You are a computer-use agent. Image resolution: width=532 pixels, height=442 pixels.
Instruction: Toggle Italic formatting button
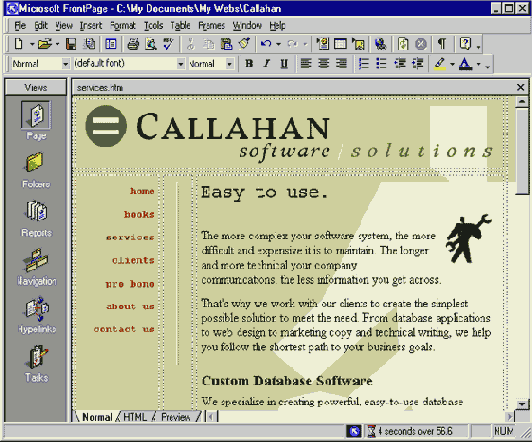tap(267, 63)
